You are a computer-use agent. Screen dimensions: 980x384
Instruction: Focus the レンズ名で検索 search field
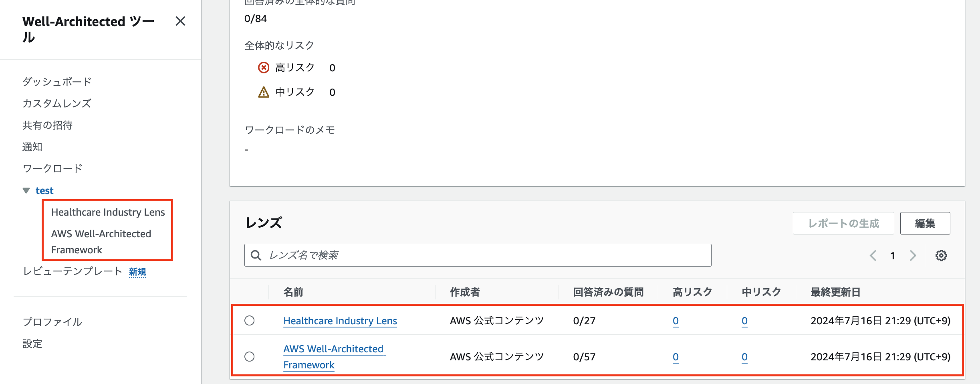[x=478, y=255]
